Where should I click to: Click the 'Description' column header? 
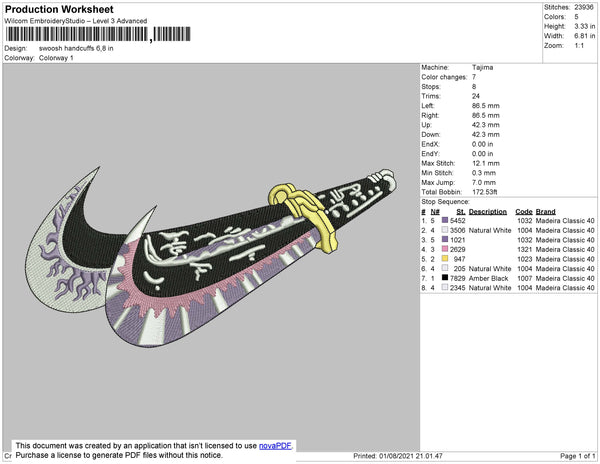click(488, 212)
